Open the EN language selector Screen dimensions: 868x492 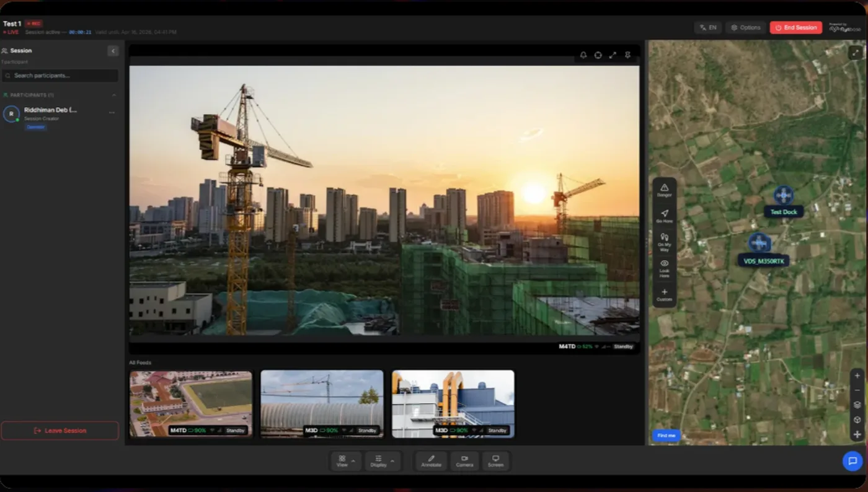[708, 28]
